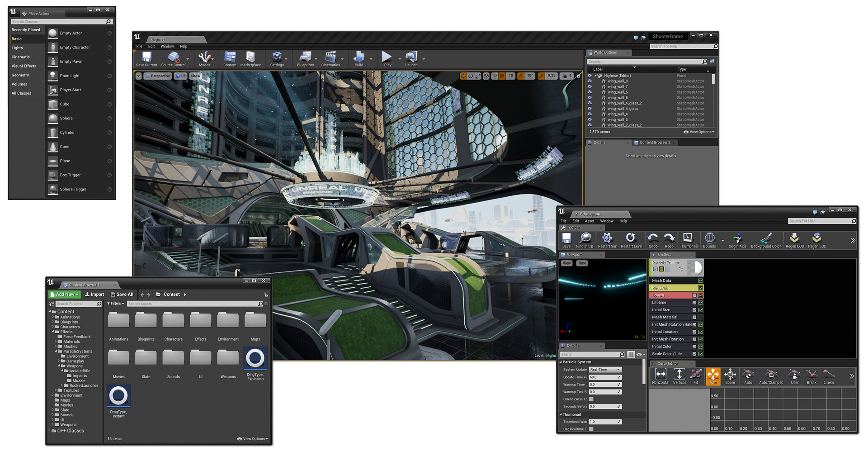
Task: Open the DmgType_Explosion asset thumbnail
Action: click(255, 358)
